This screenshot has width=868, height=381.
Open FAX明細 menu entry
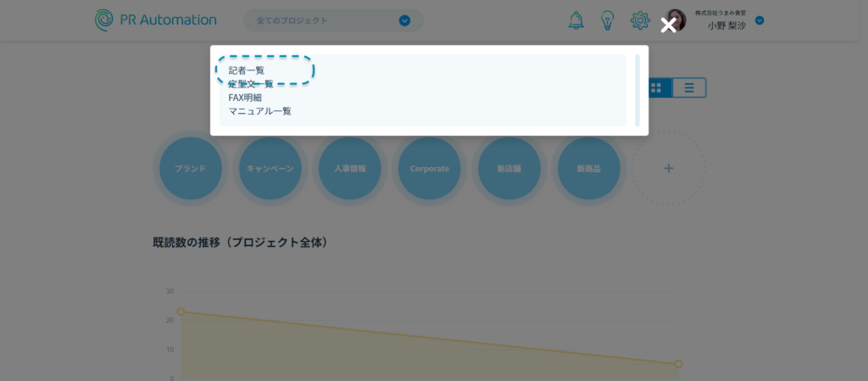click(245, 98)
